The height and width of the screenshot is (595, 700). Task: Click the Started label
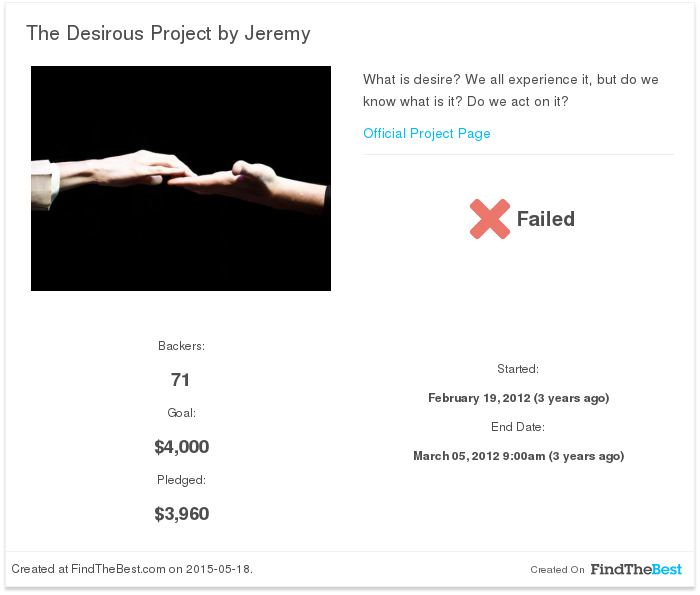point(518,369)
